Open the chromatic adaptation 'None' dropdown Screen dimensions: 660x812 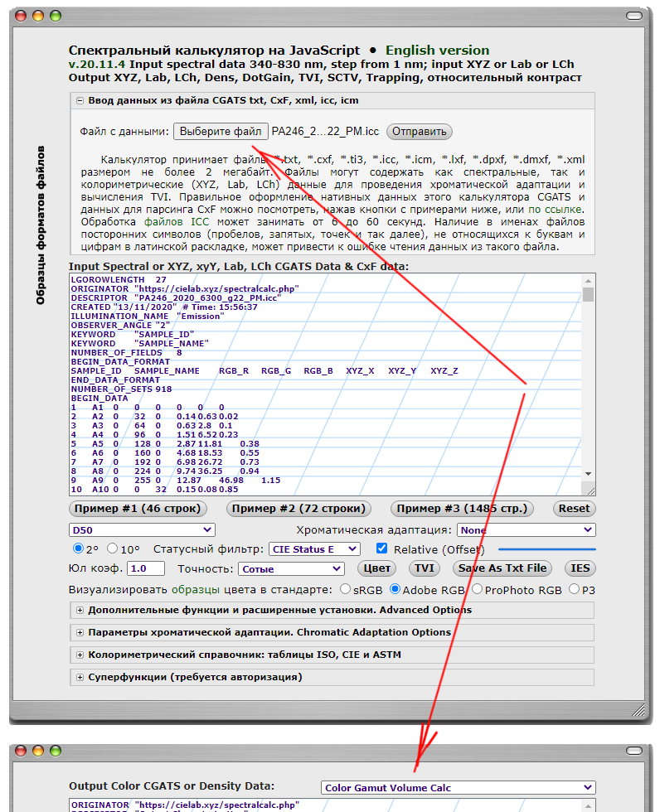click(526, 530)
